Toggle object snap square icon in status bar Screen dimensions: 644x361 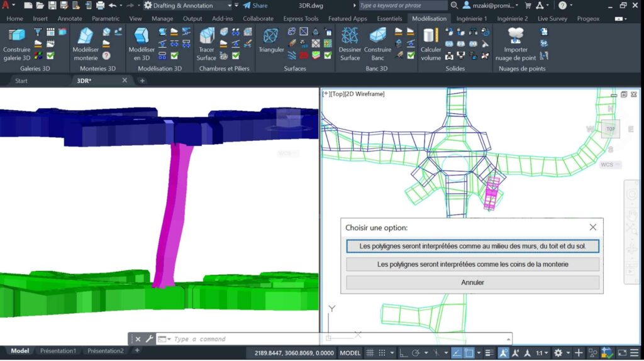coord(469,352)
